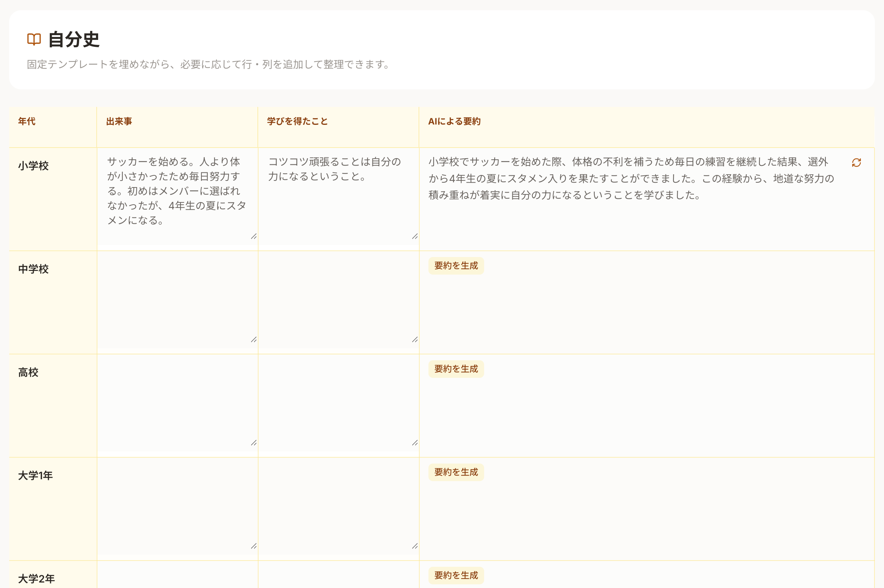
Task: Click the 小学校 row label
Action: pos(33,165)
